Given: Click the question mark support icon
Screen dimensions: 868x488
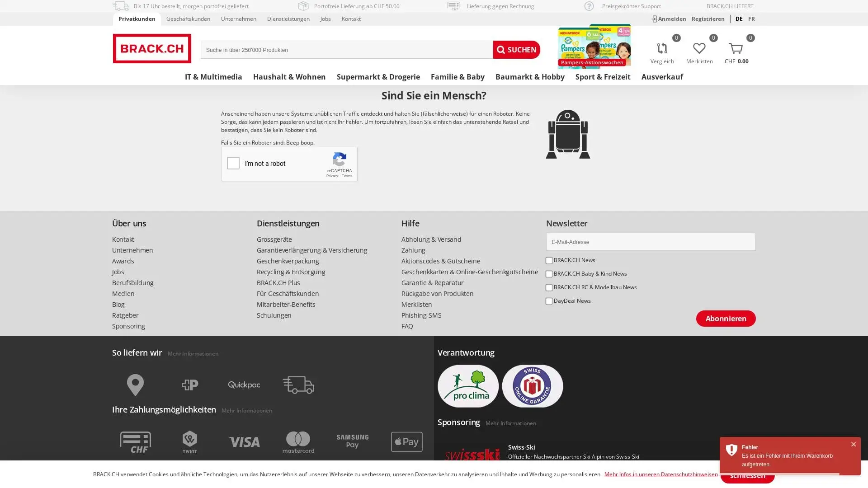Looking at the screenshot, I should click(589, 6).
